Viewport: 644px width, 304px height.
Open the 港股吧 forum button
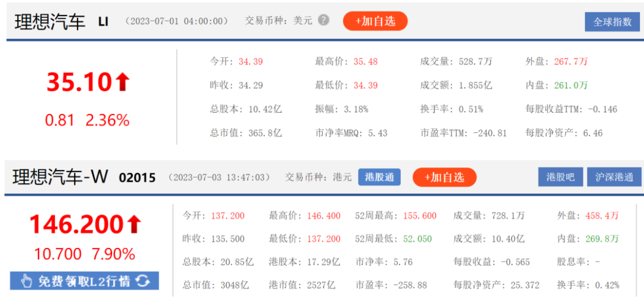[x=560, y=177]
